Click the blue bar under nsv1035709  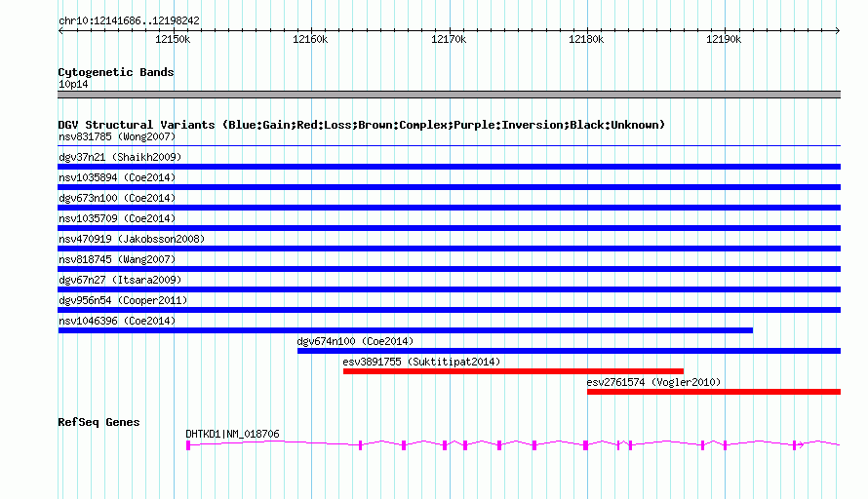449,228
